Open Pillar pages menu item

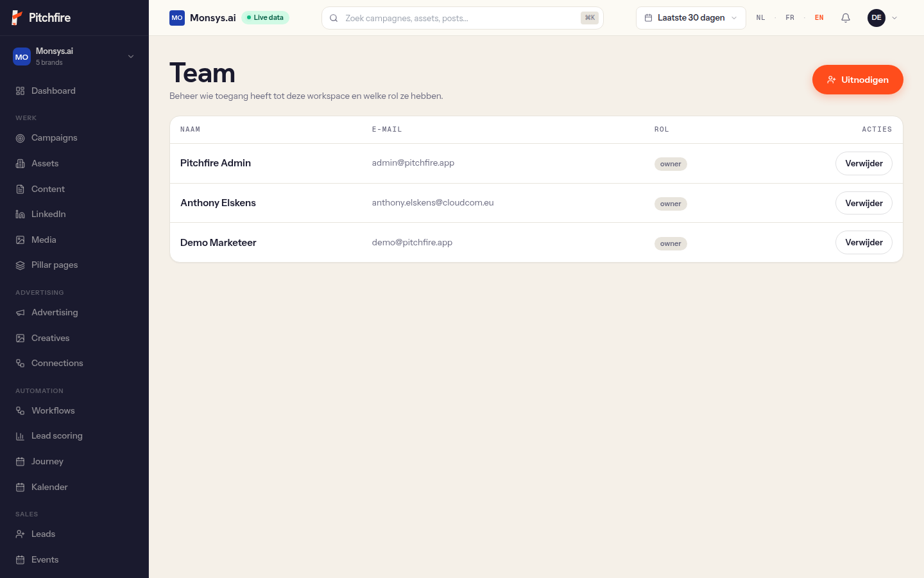[x=74, y=265]
